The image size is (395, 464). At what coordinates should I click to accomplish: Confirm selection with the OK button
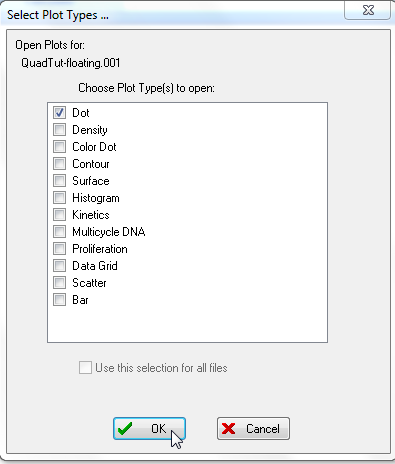149,429
